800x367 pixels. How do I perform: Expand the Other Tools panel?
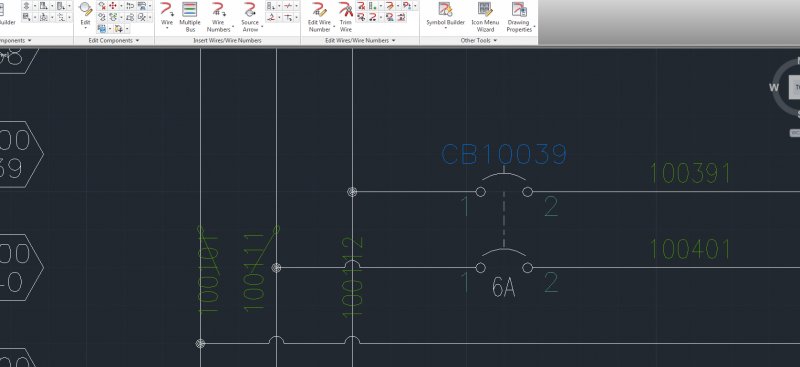pos(479,40)
